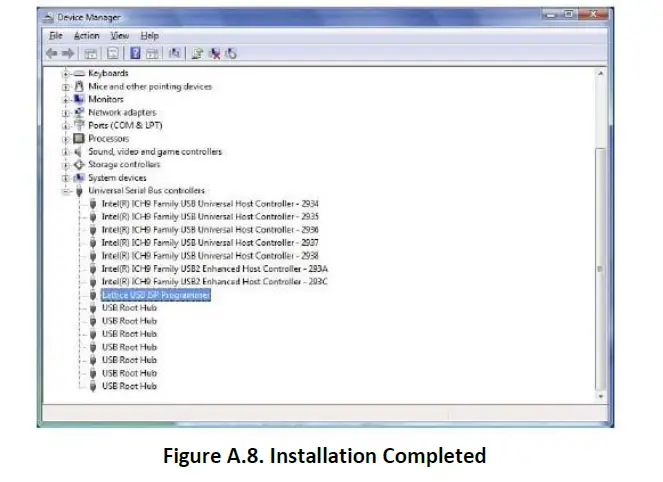This screenshot has height=482, width=663.
Task: Click the Ports (COM & LPT) category icon
Action: click(79, 125)
